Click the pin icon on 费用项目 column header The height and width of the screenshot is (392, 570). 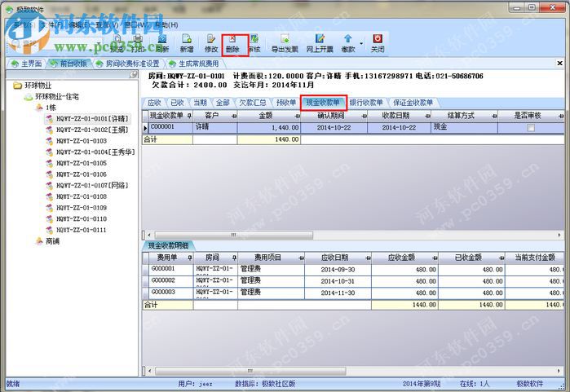tap(301, 258)
